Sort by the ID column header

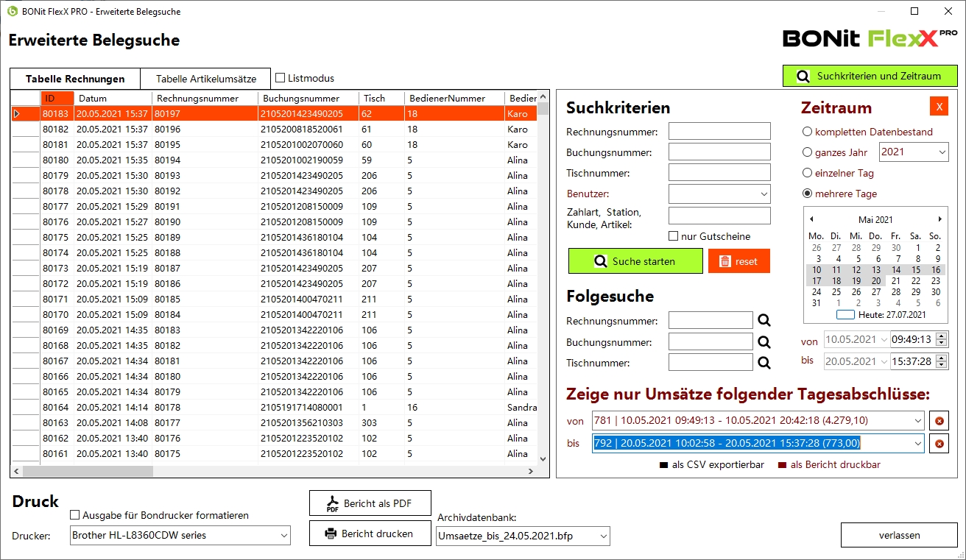point(57,98)
